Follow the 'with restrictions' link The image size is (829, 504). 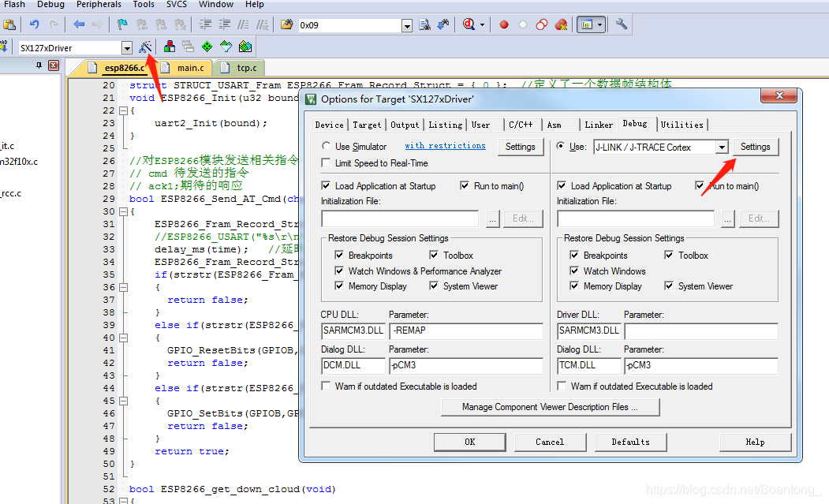[x=445, y=145]
